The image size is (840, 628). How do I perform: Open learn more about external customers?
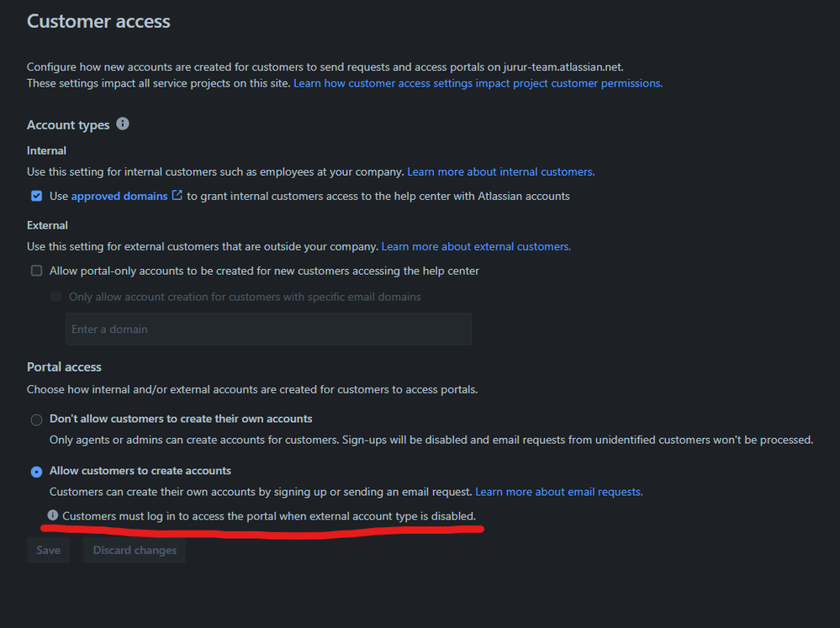pos(475,246)
